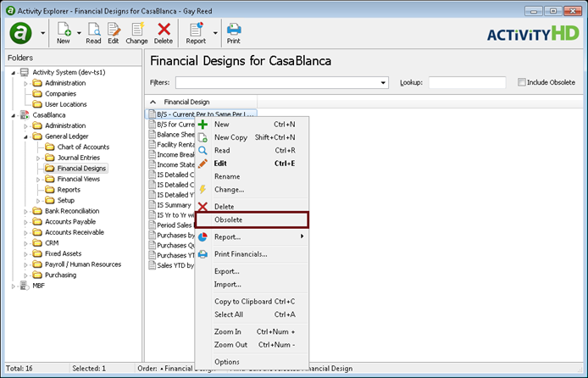588x378 pixels.
Task: Click the Report toolbar icon
Action: [196, 33]
